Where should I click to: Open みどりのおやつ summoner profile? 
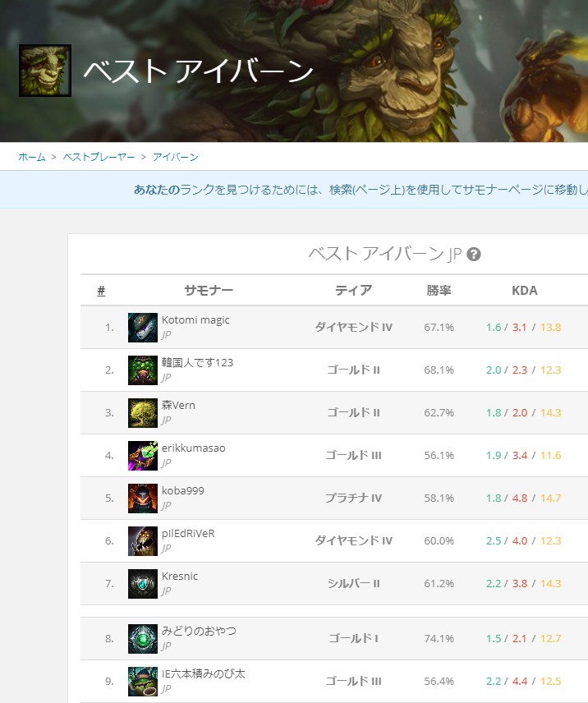(x=199, y=632)
